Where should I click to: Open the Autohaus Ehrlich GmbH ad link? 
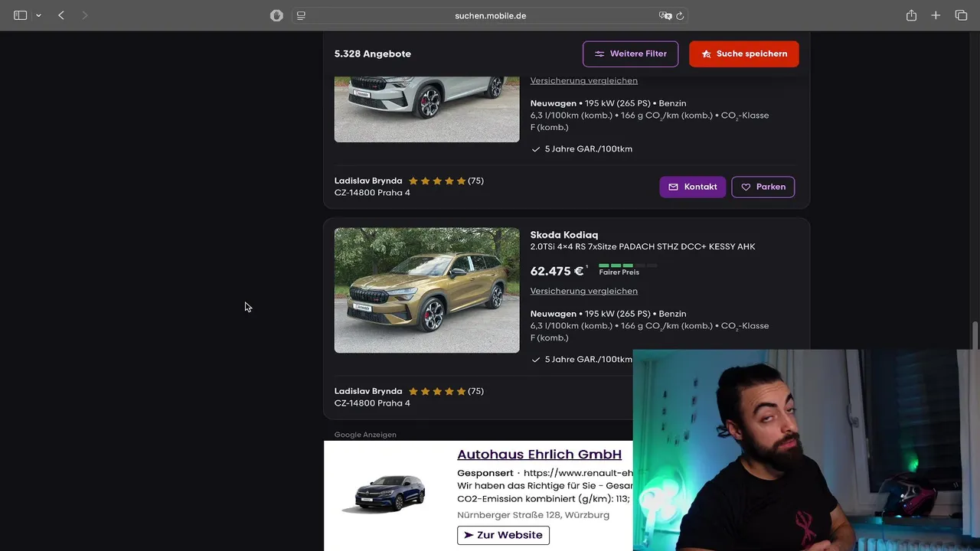tap(539, 455)
